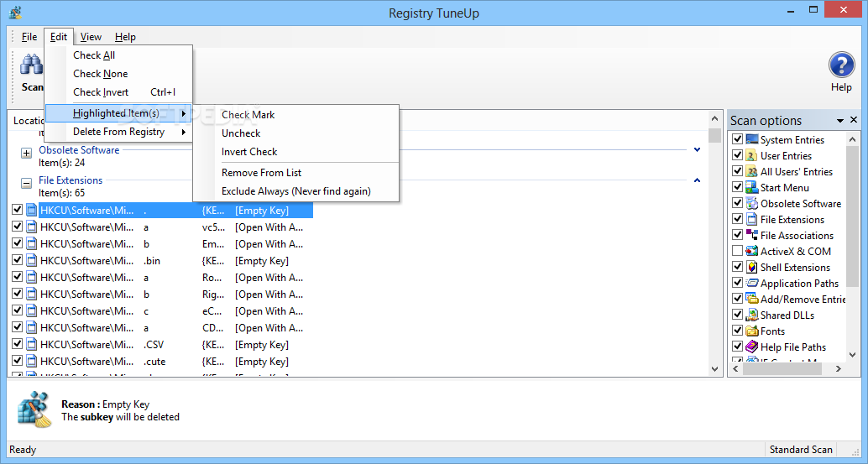Uncheck the Shell Extensions scan option
868x464 pixels.
tap(737, 267)
